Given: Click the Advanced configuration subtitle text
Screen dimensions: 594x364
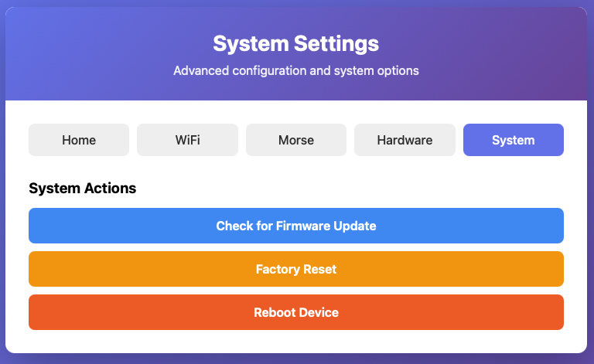Looking at the screenshot, I should click(x=296, y=70).
